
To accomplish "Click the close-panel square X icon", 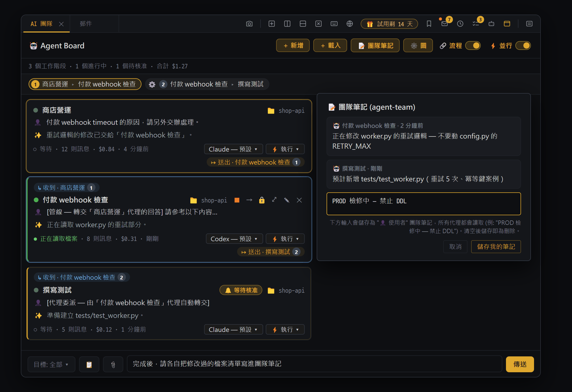I will pyautogui.click(x=318, y=24).
